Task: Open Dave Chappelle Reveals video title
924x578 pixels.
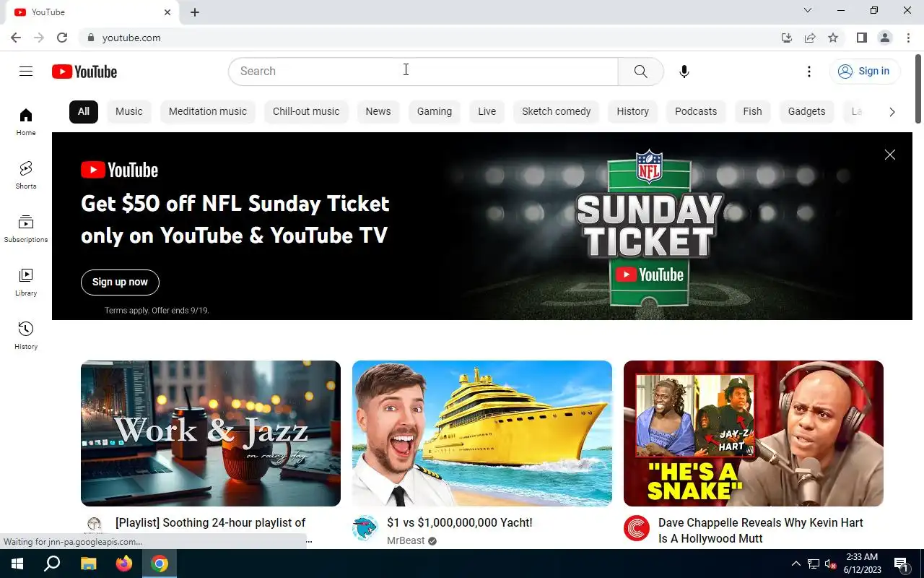Action: pyautogui.click(x=761, y=530)
